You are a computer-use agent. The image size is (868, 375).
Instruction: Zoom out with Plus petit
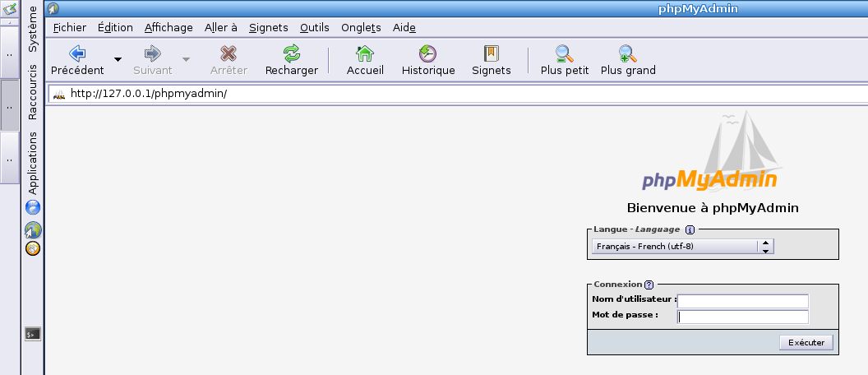click(564, 60)
